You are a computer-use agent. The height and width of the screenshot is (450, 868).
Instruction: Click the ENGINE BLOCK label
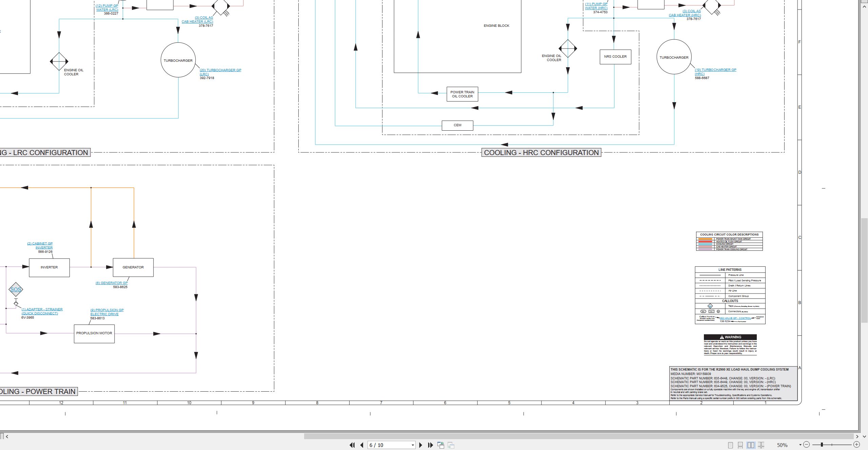(x=496, y=26)
